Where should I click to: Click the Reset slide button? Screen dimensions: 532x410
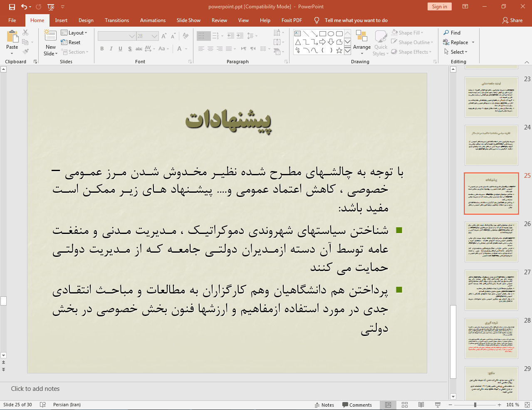[x=71, y=42]
